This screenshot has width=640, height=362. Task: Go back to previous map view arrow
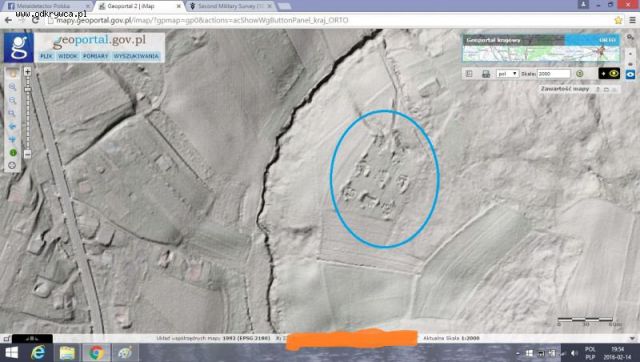12,127
